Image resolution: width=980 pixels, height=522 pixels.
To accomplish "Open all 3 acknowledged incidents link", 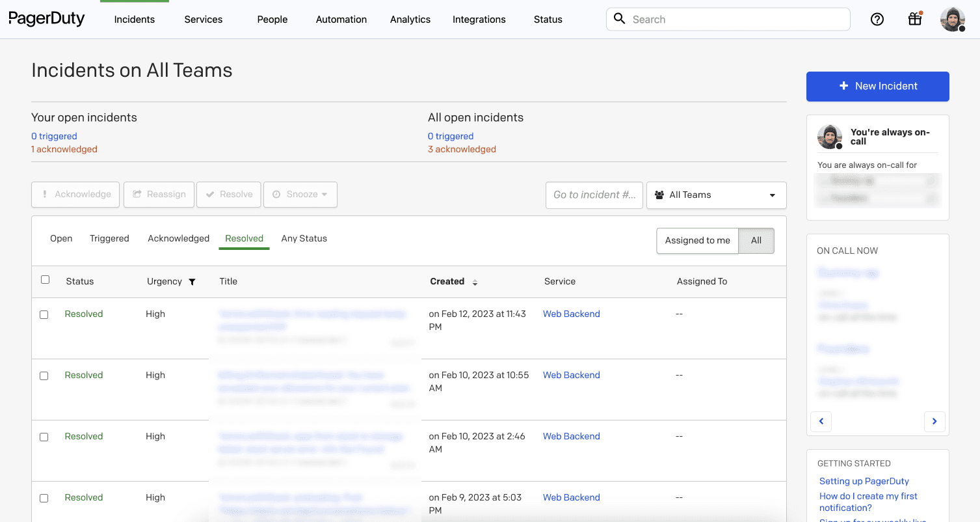I will 462,149.
